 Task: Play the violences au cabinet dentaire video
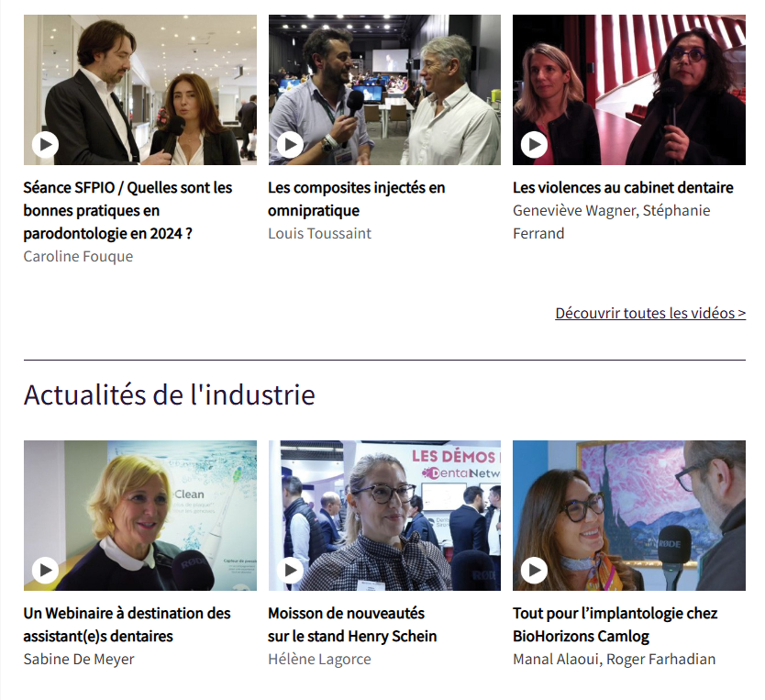(534, 145)
